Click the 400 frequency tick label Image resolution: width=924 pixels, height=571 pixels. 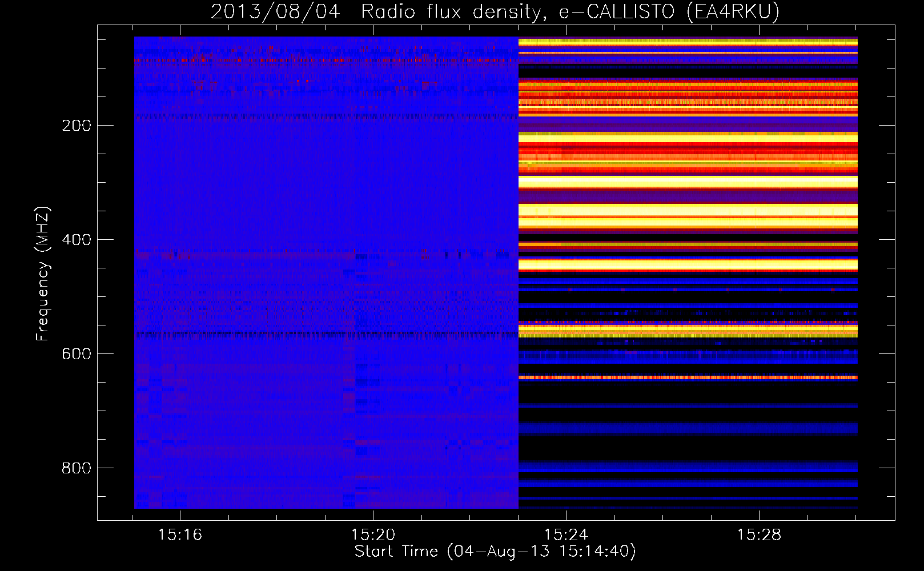pos(77,240)
